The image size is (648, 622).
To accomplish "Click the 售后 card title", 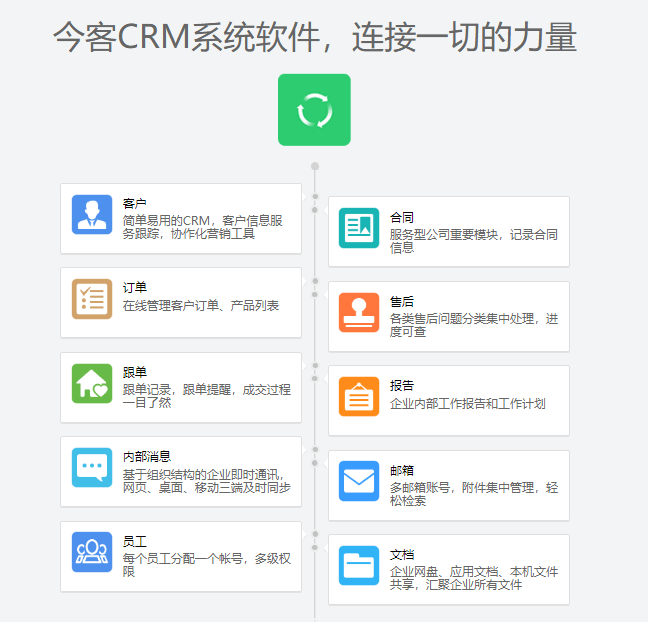I will tap(402, 301).
